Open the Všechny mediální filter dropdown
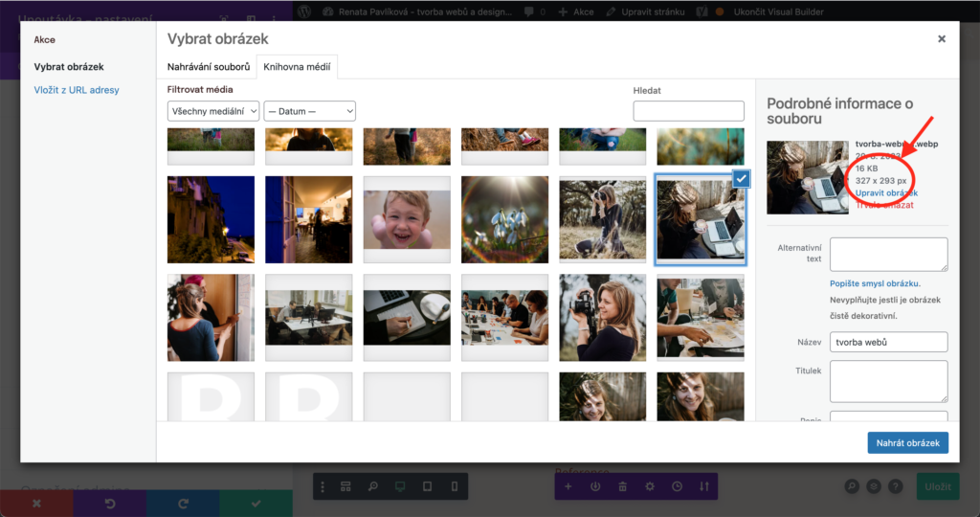 click(x=213, y=111)
